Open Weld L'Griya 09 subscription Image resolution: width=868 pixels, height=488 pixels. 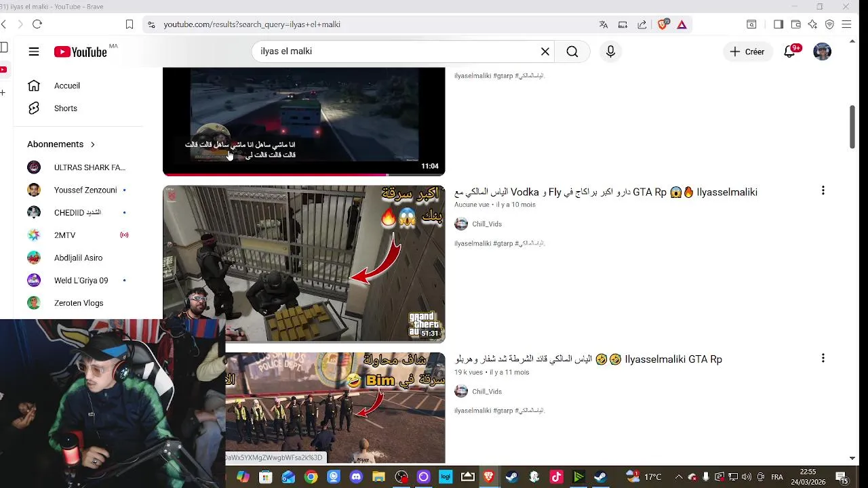(x=78, y=281)
